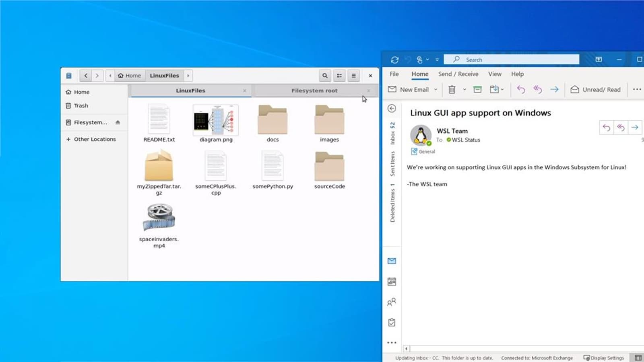Open more navigation options ellipsis
Viewport: 644px width, 362px height.
[x=392, y=343]
